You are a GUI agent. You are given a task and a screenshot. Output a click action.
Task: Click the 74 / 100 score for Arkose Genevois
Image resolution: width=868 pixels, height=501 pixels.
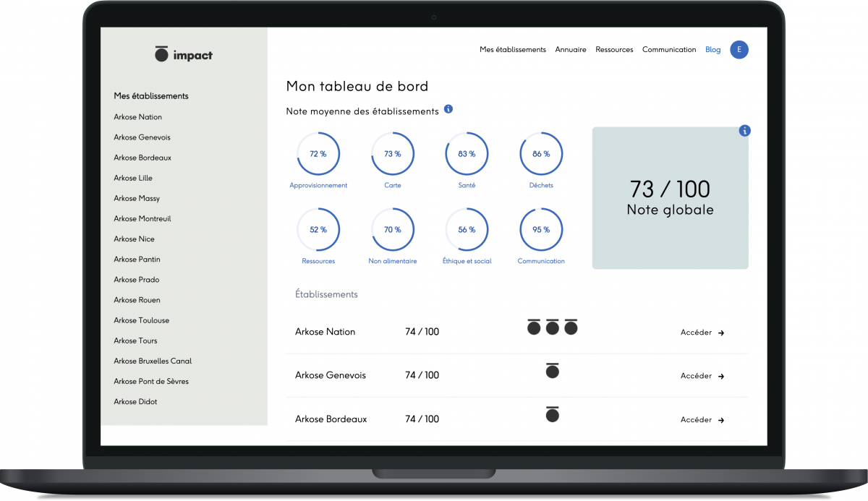tap(422, 375)
